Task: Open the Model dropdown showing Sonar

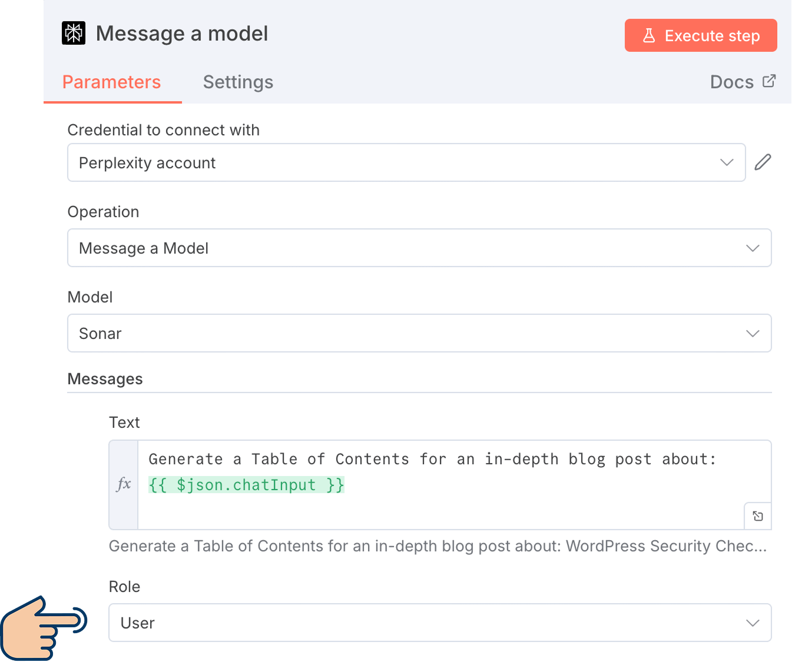Action: coord(419,333)
